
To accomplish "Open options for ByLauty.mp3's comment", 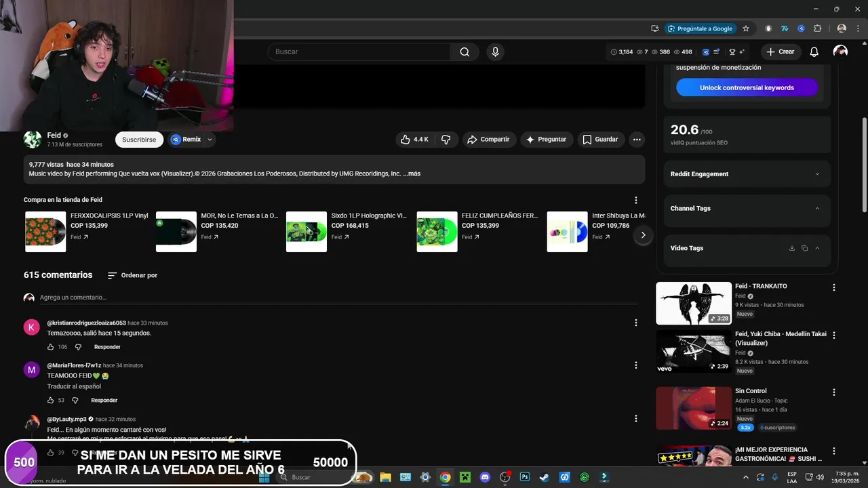I will pyautogui.click(x=635, y=419).
